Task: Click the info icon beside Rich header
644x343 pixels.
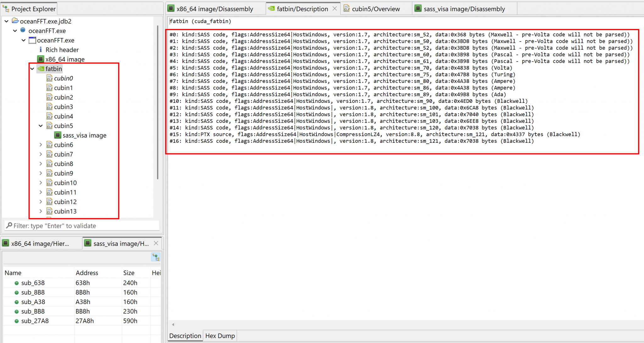Action: click(x=41, y=50)
